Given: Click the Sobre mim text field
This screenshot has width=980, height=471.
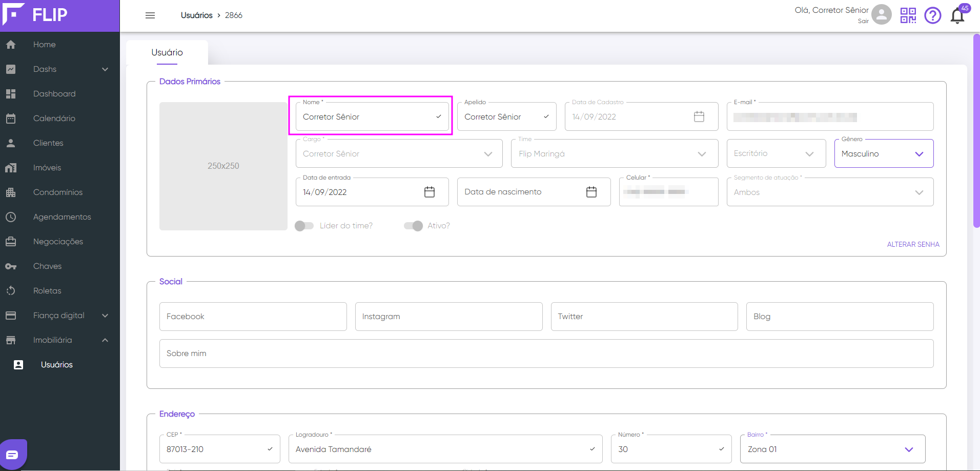Looking at the screenshot, I should coord(546,354).
